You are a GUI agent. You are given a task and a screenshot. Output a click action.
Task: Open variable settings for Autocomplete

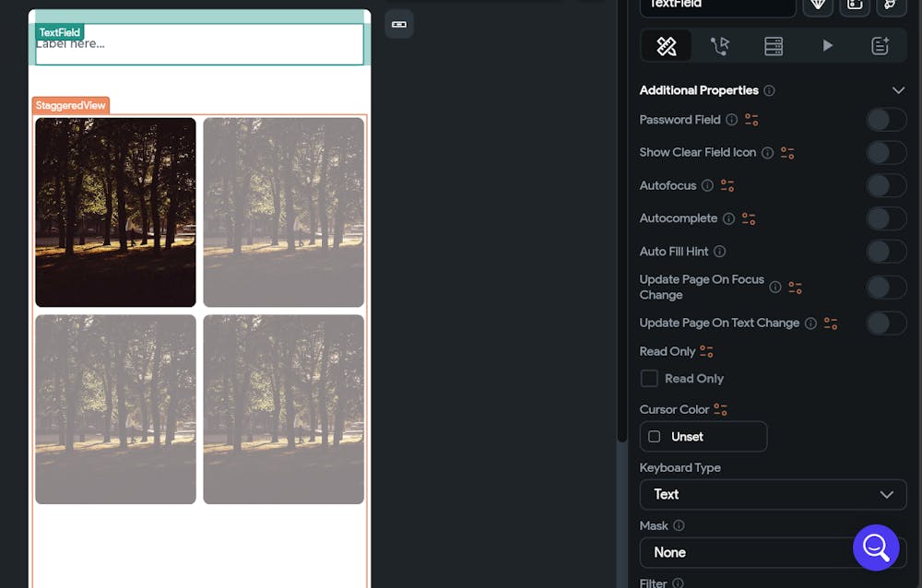749,218
